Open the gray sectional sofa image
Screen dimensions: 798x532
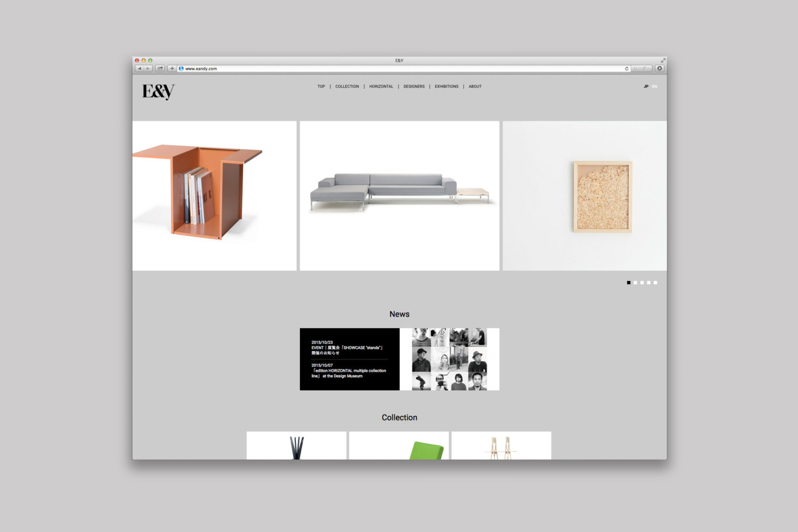click(x=400, y=195)
